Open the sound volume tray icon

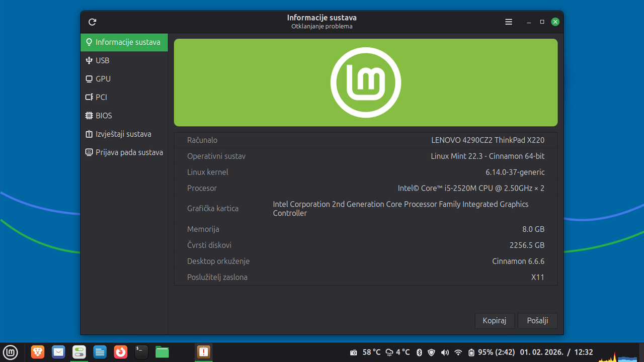(x=445, y=352)
